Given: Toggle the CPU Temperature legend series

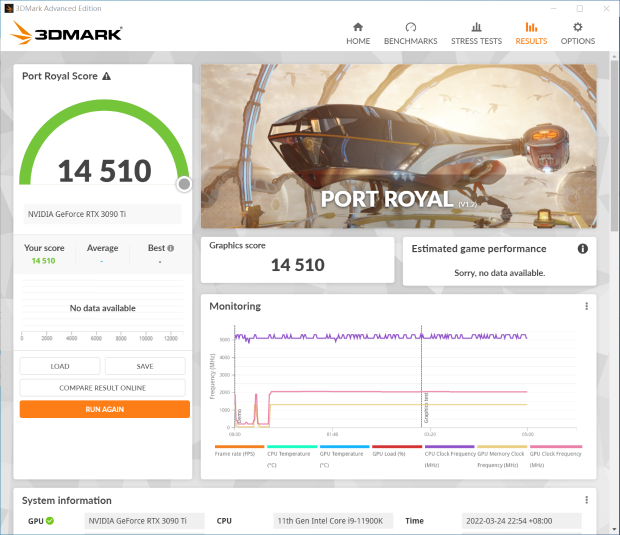Looking at the screenshot, I should pos(292,457).
